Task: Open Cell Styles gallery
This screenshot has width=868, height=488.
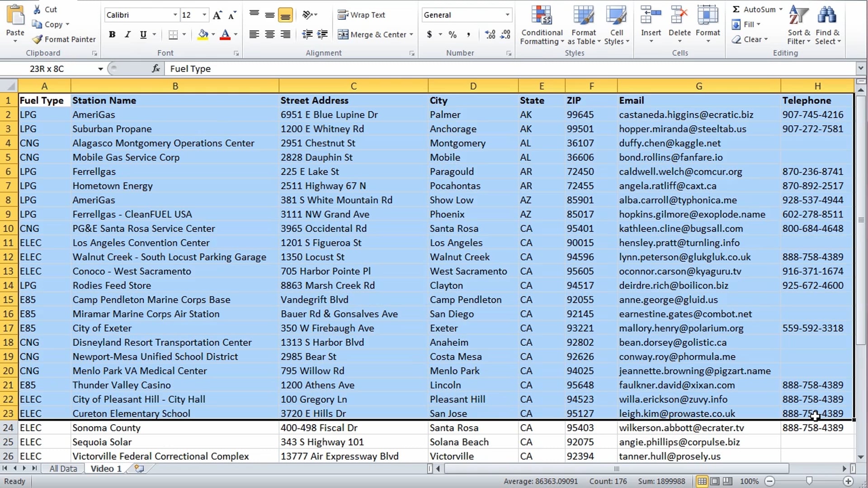Action: (617, 26)
